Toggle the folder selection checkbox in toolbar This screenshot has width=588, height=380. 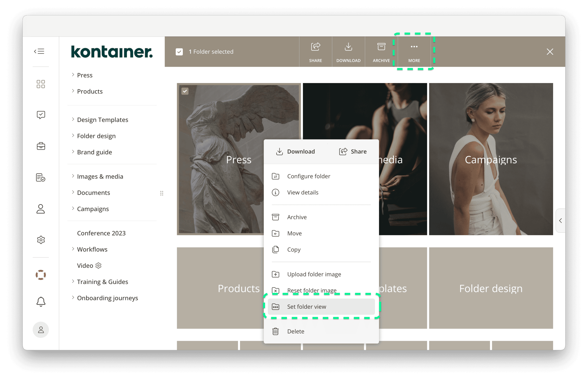pyautogui.click(x=179, y=52)
